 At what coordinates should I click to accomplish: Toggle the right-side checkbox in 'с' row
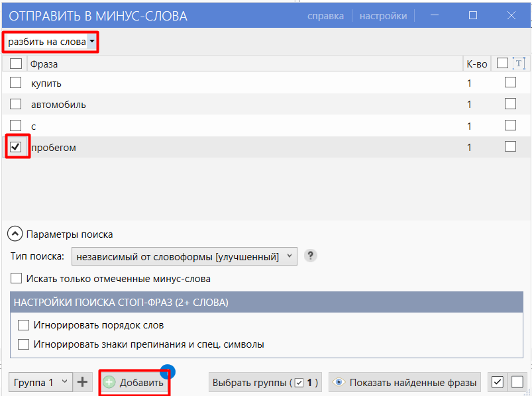click(510, 125)
